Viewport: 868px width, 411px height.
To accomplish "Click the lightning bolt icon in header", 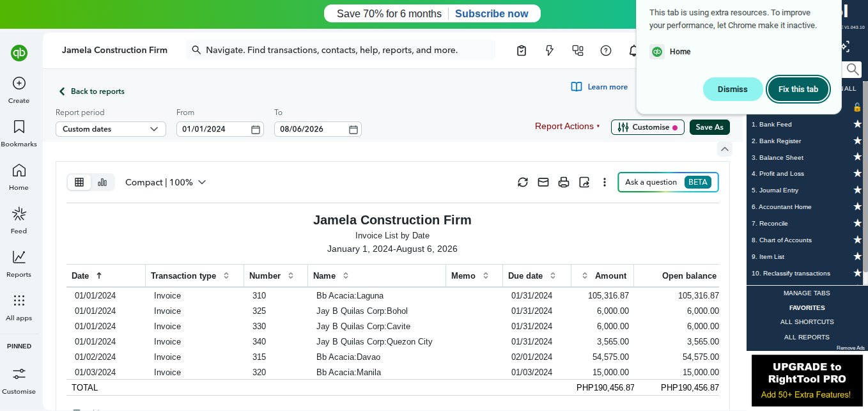I will coord(550,50).
